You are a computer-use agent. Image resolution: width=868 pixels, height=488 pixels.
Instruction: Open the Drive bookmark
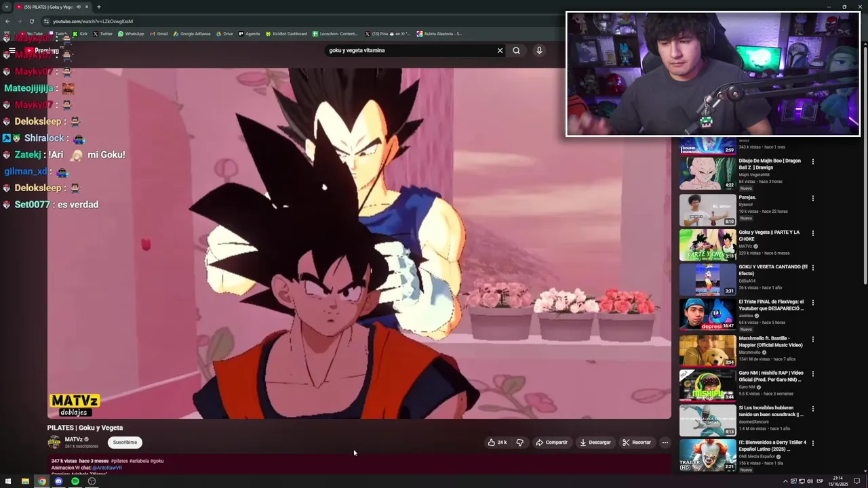pyautogui.click(x=224, y=34)
